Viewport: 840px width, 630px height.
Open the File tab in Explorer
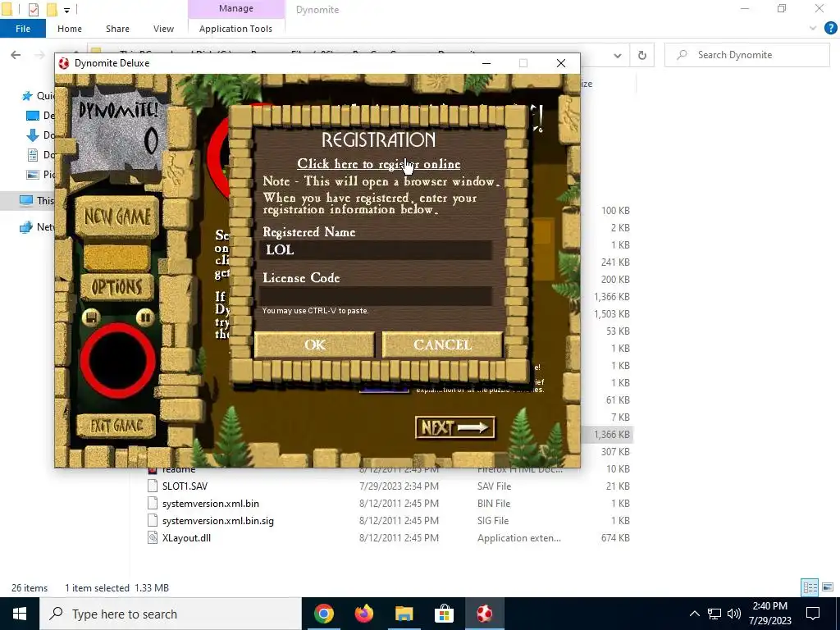pyautogui.click(x=23, y=29)
